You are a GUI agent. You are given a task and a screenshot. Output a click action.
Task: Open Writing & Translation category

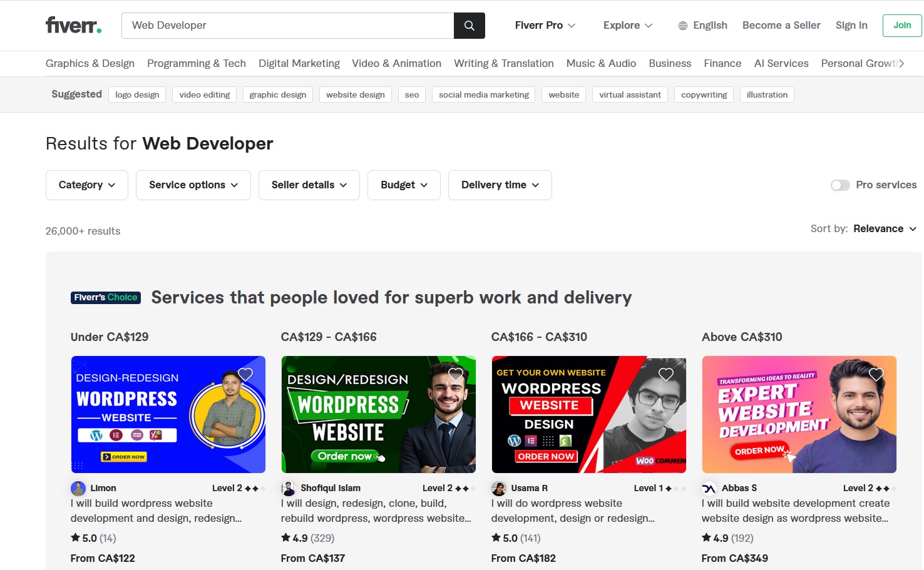(504, 63)
